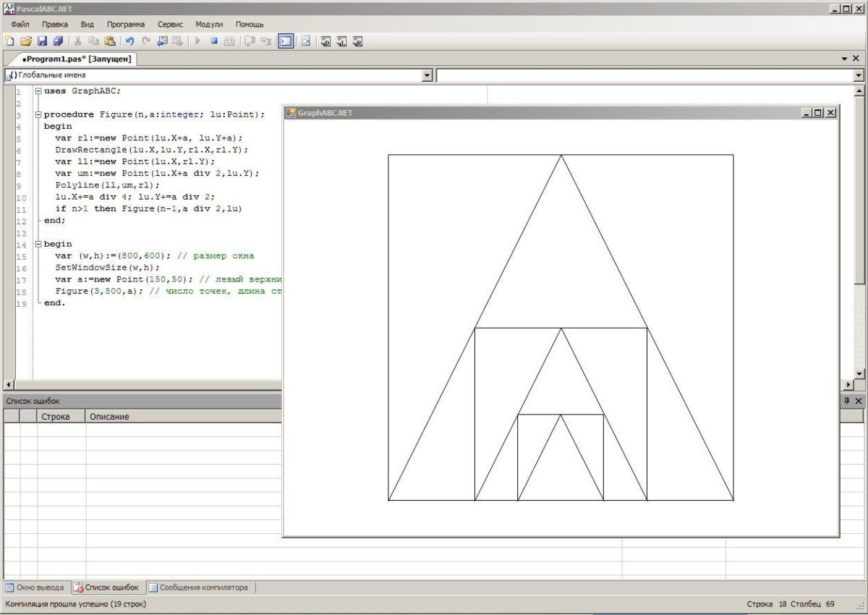Toggle auto-hide pin on the error list panel

click(x=847, y=401)
